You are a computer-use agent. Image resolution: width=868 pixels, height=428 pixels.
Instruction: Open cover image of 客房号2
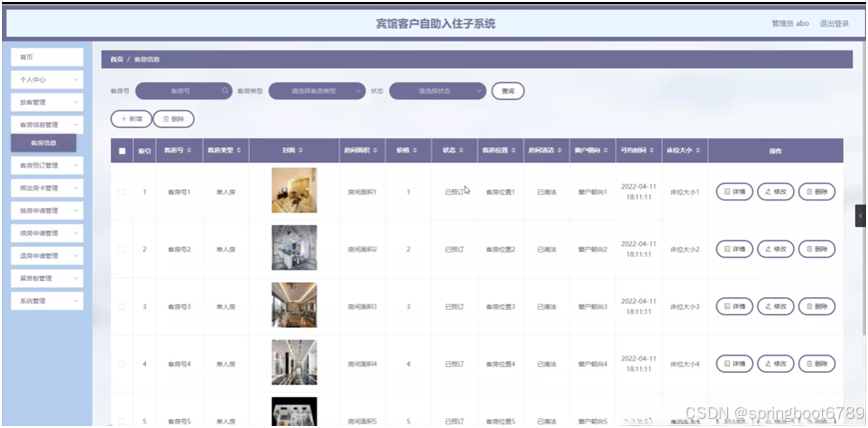[x=294, y=248]
